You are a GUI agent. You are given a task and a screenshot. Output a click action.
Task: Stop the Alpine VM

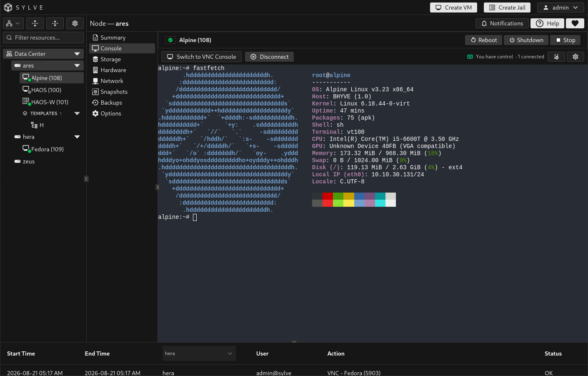point(565,40)
